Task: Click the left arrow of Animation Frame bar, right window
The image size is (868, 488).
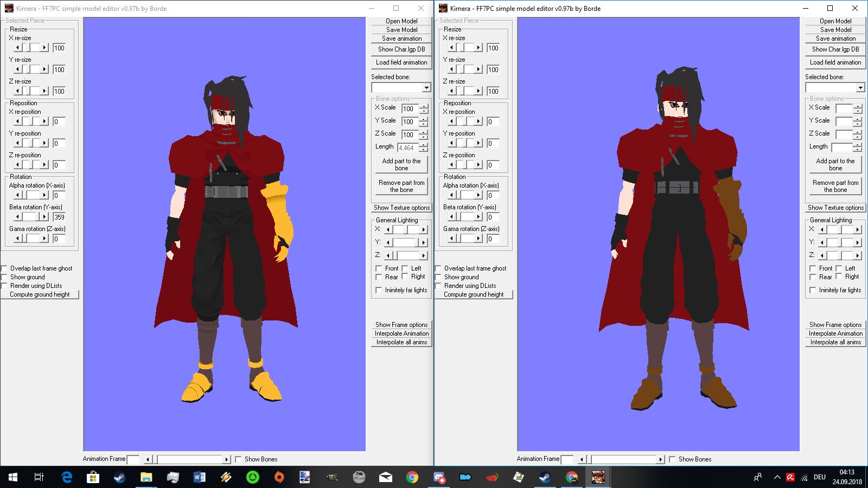Action: (x=582, y=459)
